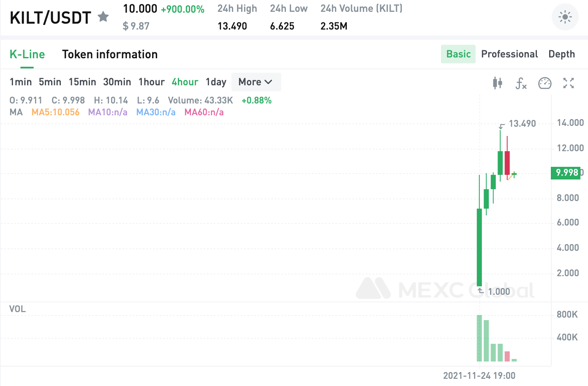The height and width of the screenshot is (386, 588).
Task: Add KILT/USDT to favorites with star
Action: (x=103, y=17)
